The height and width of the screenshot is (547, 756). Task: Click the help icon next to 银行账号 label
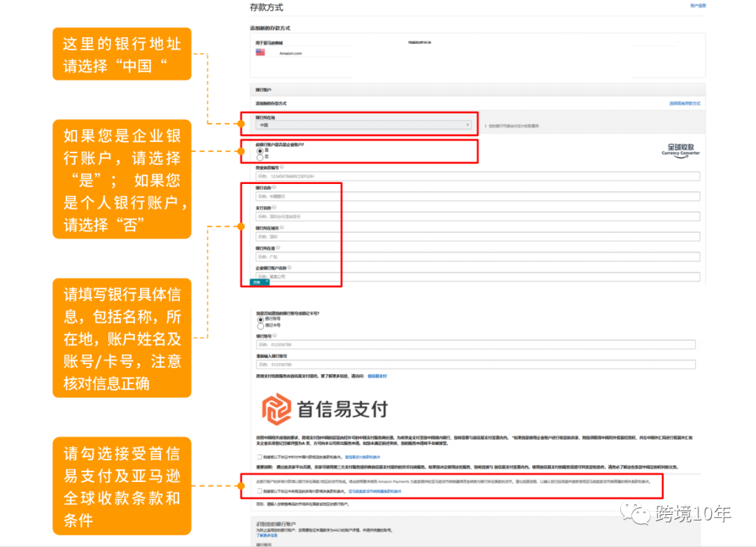point(274,336)
